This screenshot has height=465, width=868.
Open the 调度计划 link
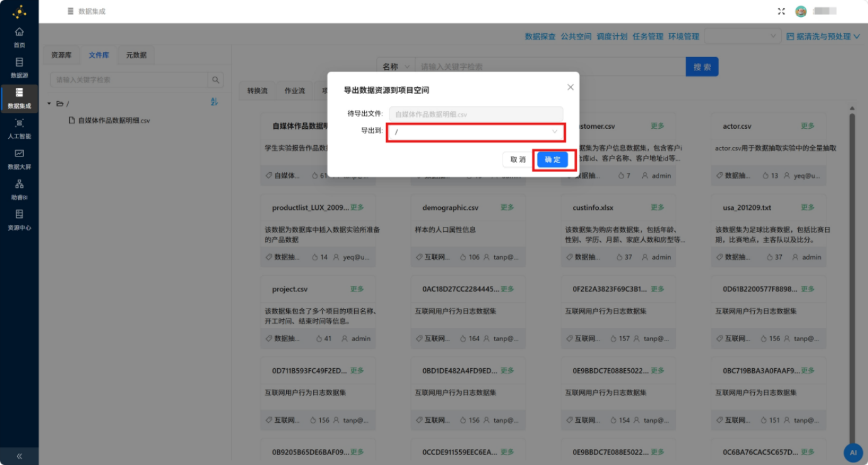point(612,36)
